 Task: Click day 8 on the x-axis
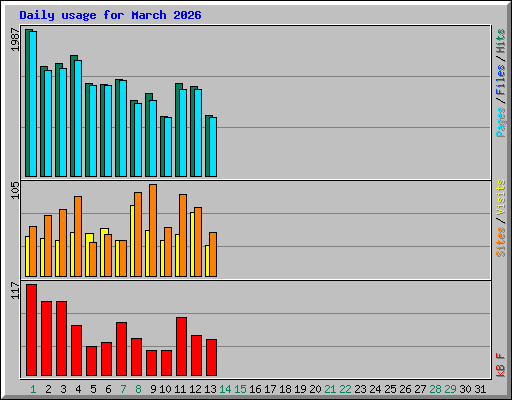[x=138, y=389]
